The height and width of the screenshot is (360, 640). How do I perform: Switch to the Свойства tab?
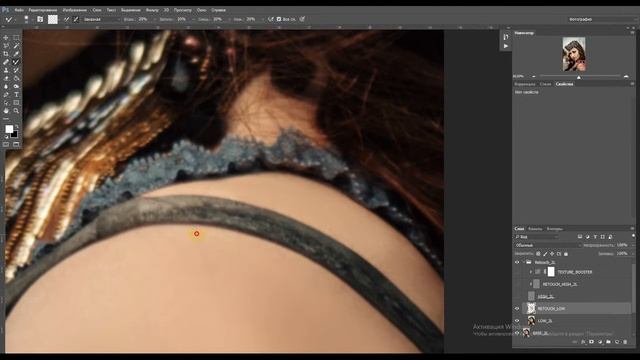pos(564,84)
